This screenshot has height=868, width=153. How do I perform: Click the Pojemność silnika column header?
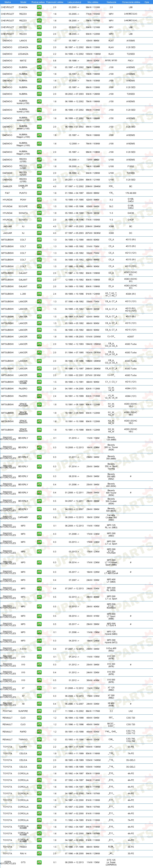54,2
